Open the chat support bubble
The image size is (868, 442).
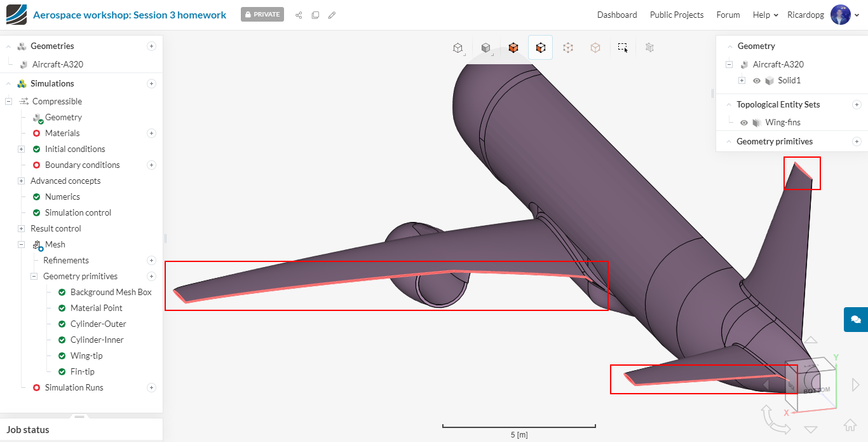click(x=855, y=319)
